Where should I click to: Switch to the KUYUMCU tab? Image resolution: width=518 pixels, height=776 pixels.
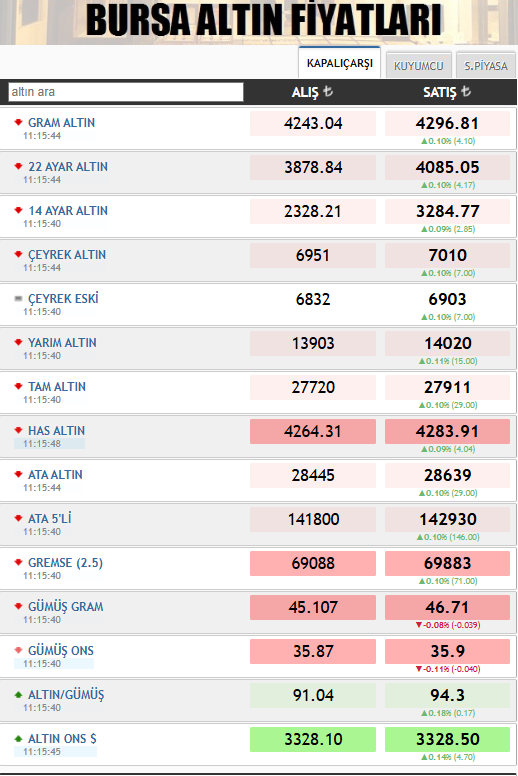[419, 65]
